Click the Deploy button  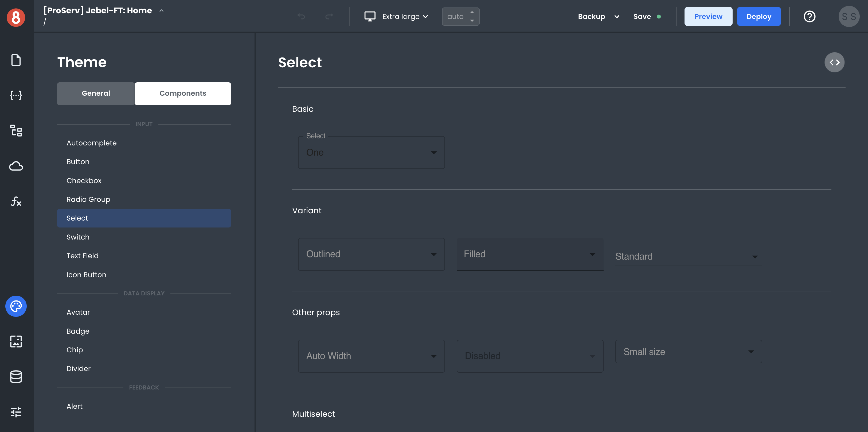pyautogui.click(x=758, y=17)
